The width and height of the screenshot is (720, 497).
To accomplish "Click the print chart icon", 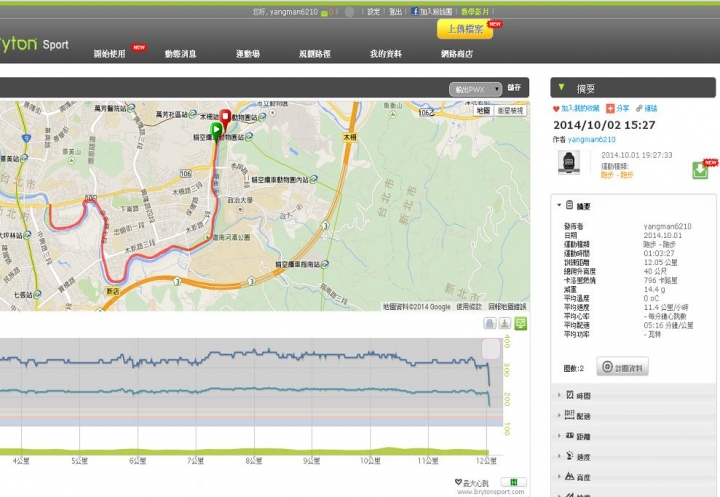I will coord(489,323).
